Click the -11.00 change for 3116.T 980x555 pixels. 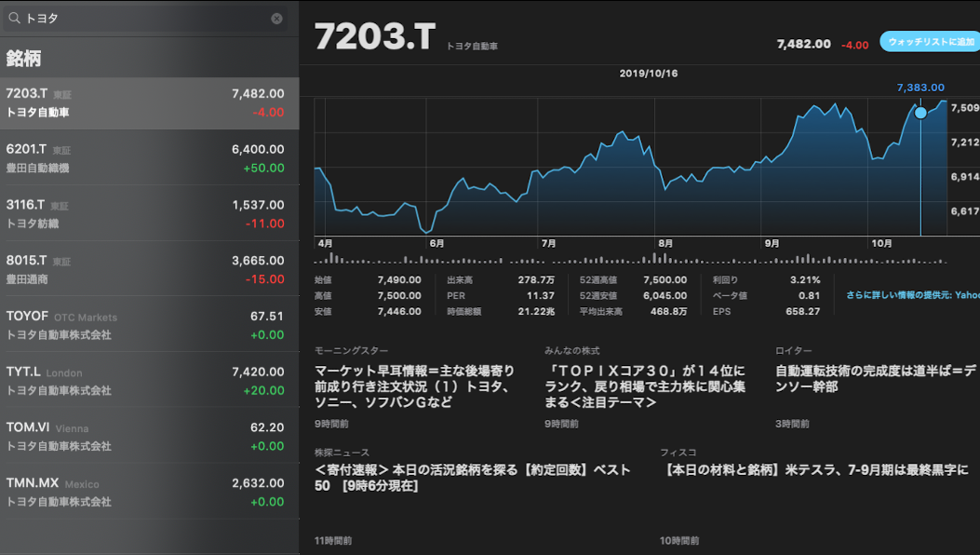265,223
